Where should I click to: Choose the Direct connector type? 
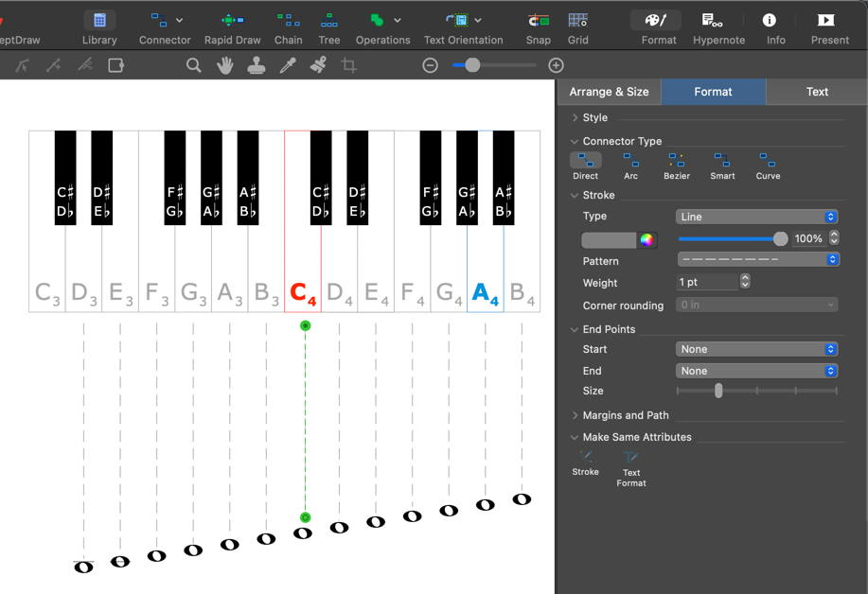click(x=585, y=166)
